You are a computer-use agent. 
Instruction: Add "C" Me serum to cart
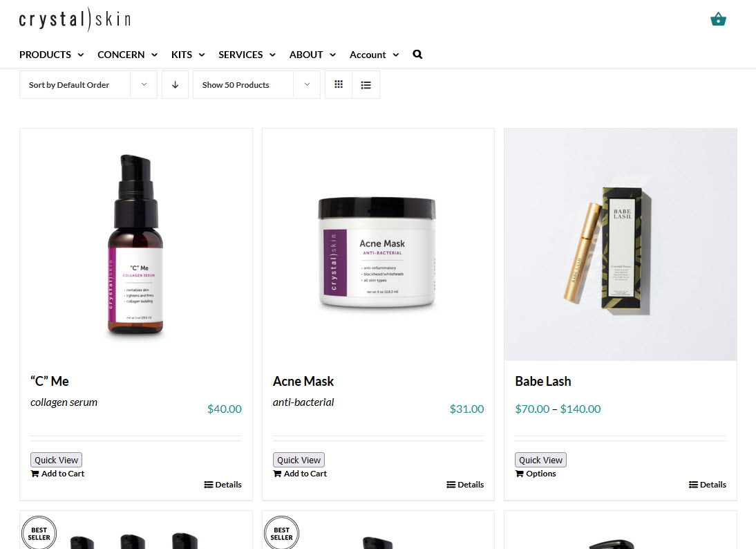tap(57, 474)
